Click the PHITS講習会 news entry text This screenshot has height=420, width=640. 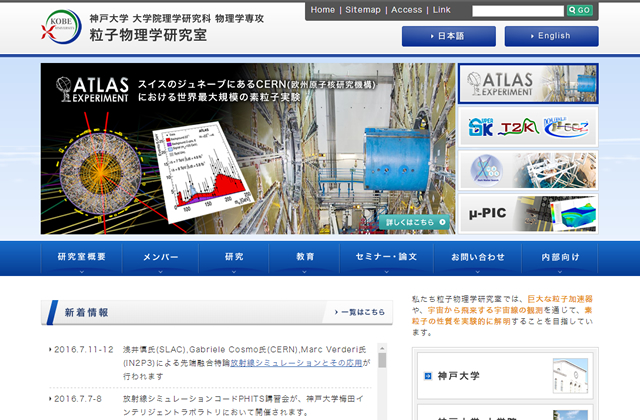pyautogui.click(x=243, y=405)
